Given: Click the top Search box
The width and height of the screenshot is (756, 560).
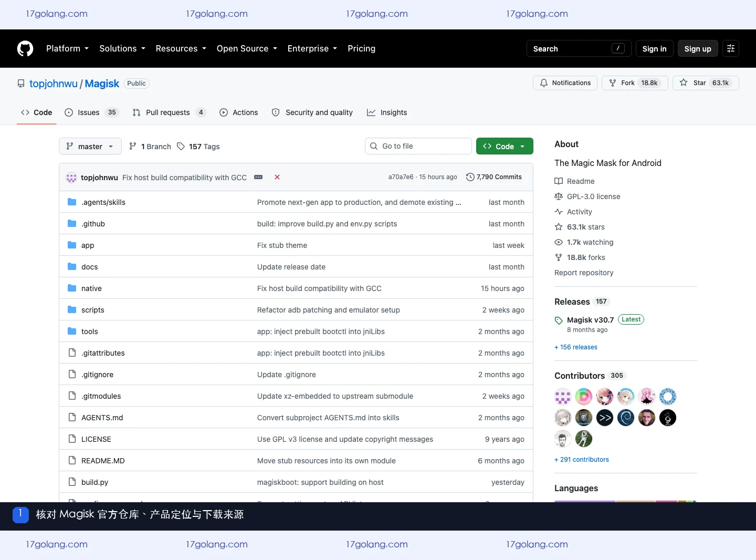Looking at the screenshot, I should (x=579, y=48).
